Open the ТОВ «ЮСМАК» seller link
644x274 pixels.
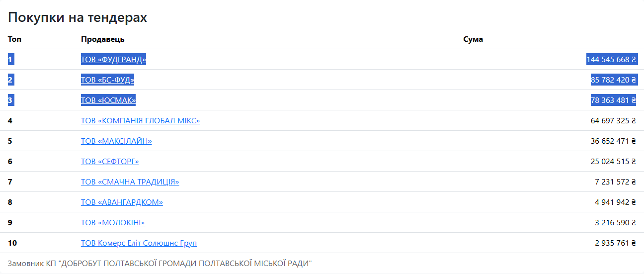108,100
